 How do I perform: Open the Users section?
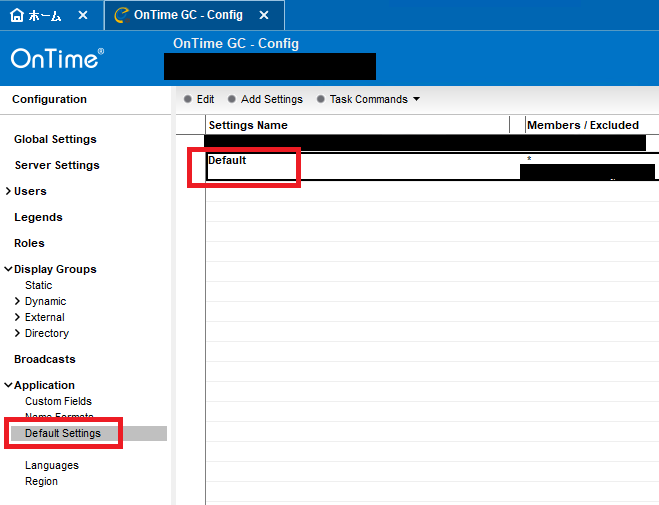click(x=30, y=191)
